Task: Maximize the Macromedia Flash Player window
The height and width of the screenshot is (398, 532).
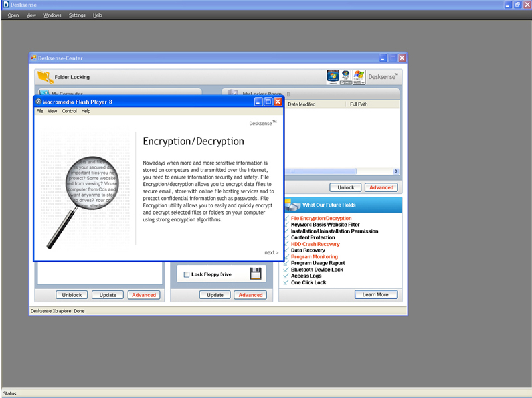Action: 268,102
